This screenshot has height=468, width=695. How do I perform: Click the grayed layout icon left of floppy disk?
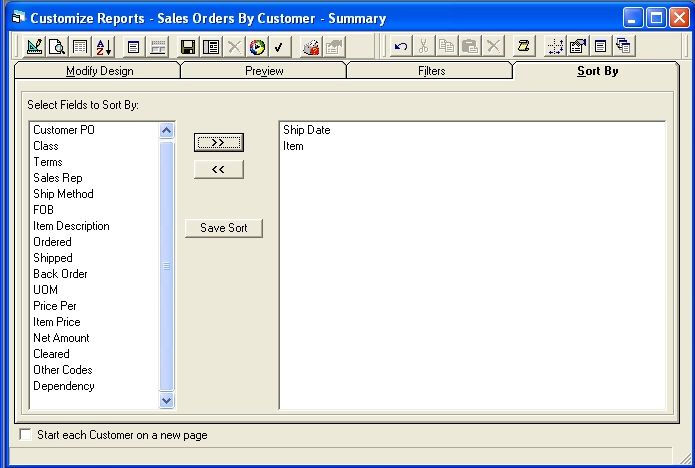point(157,47)
